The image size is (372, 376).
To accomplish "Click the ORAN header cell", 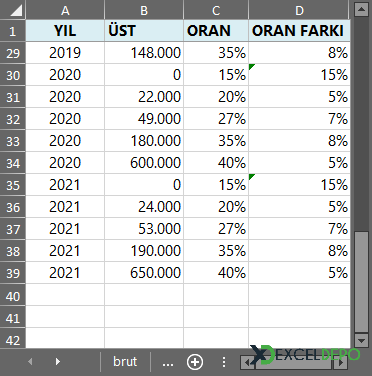I will click(216, 31).
